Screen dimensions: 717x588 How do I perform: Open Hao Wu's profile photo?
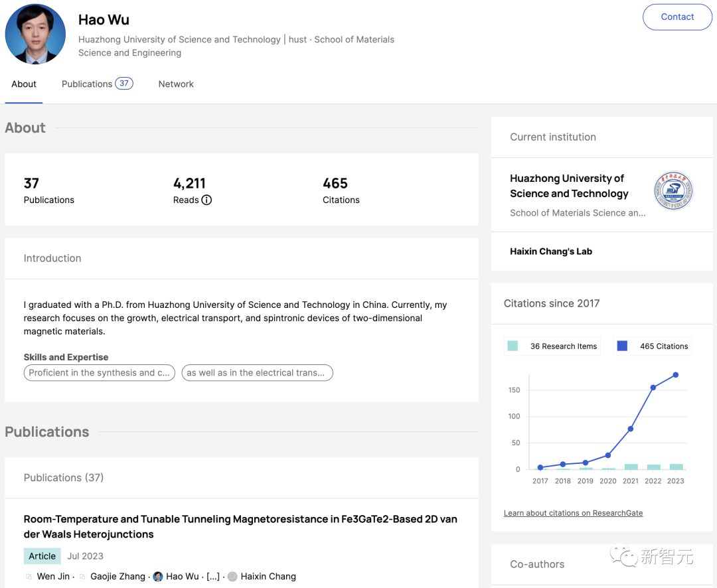coord(35,35)
